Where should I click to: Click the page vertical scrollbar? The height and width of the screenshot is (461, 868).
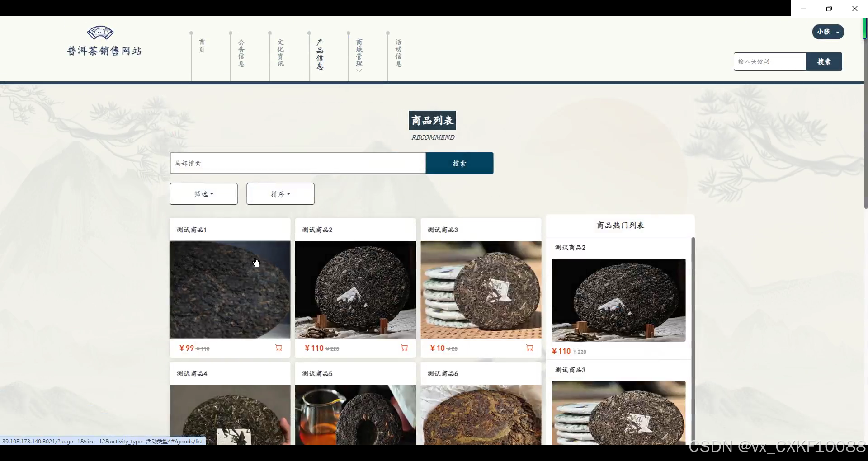(x=865, y=113)
